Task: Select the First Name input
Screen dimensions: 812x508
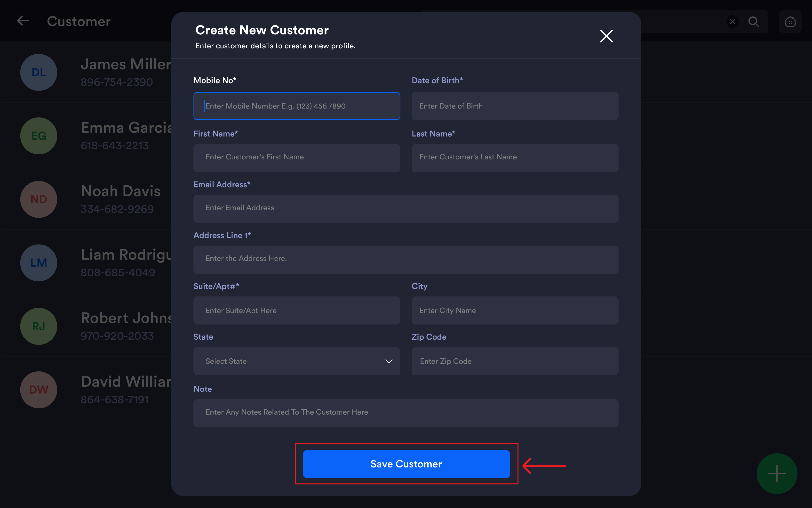Action: coord(297,158)
